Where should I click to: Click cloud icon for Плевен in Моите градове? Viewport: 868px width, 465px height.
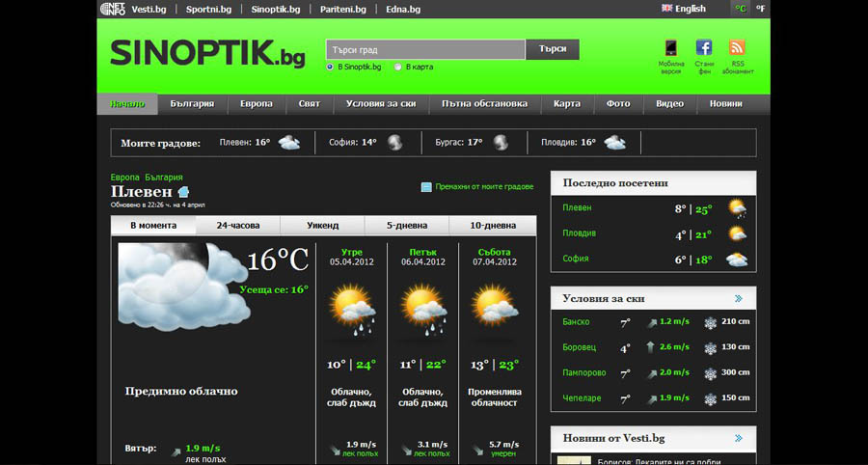[x=289, y=143]
